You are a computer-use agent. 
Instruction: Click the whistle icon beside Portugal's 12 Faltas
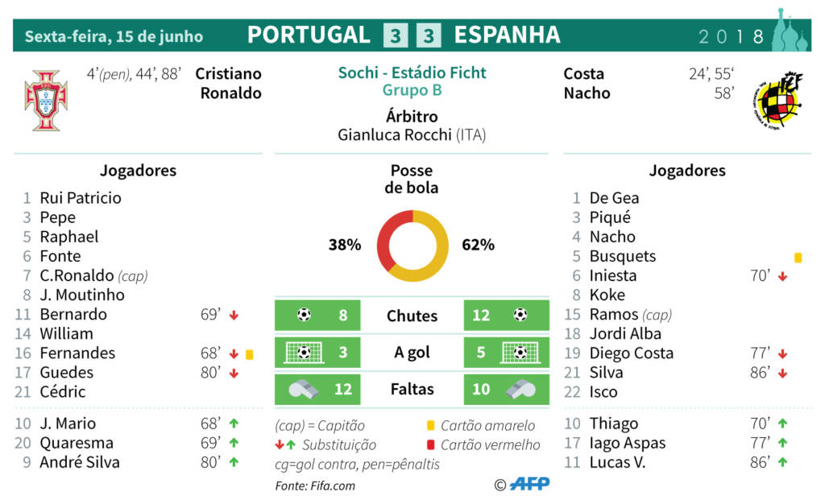(303, 389)
